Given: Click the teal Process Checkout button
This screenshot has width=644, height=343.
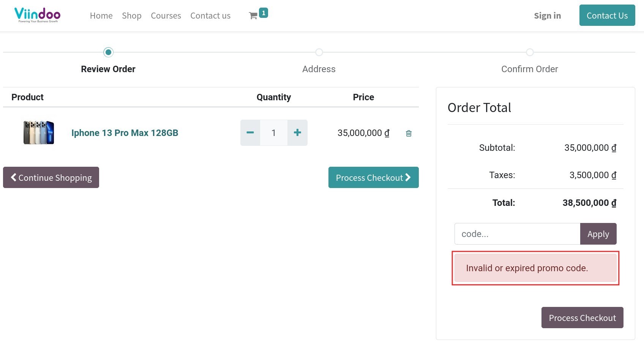Looking at the screenshot, I should tap(373, 177).
